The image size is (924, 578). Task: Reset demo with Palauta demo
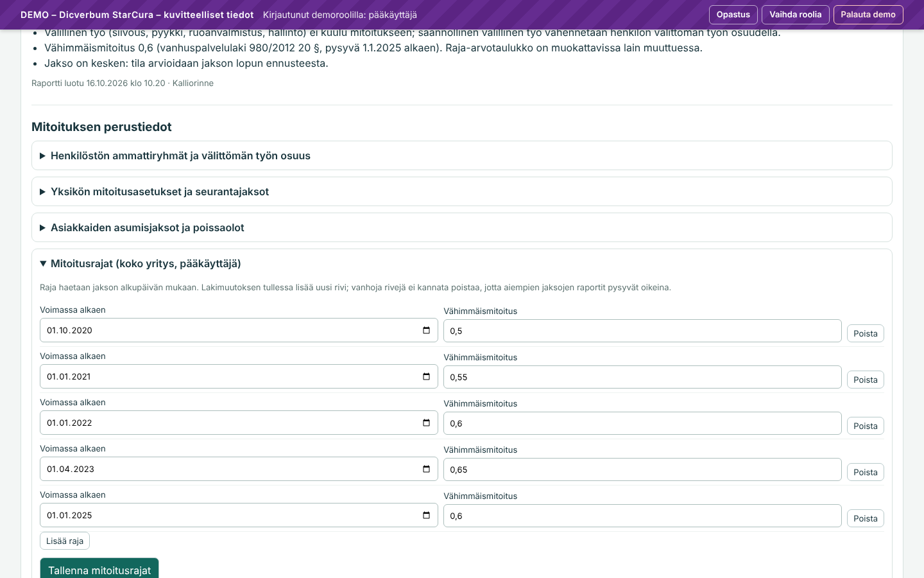[x=868, y=15]
